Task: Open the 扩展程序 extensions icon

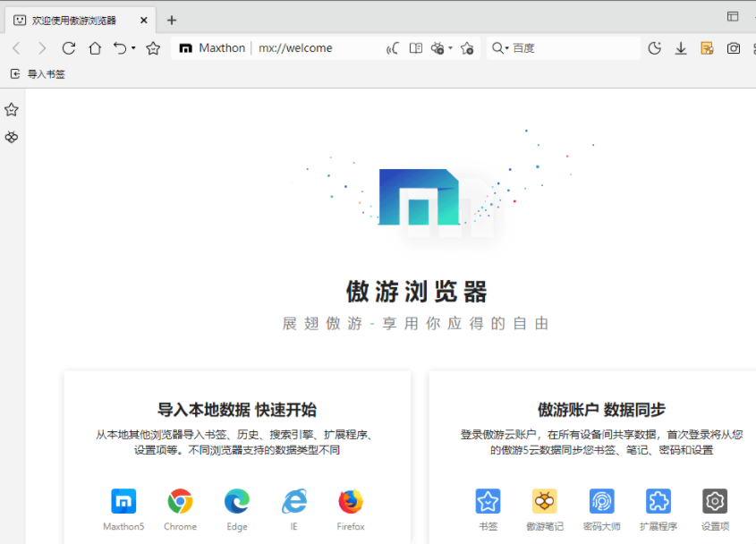Action: (x=658, y=501)
